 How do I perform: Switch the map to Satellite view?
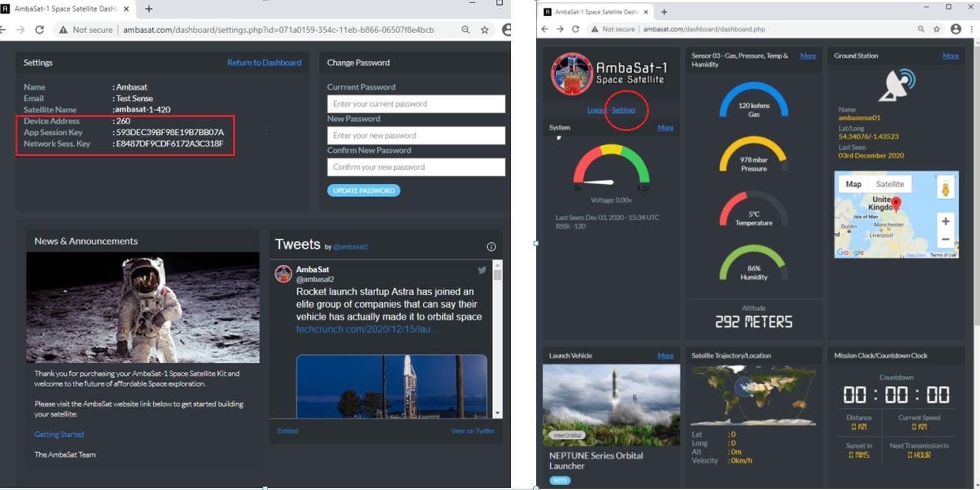[889, 184]
